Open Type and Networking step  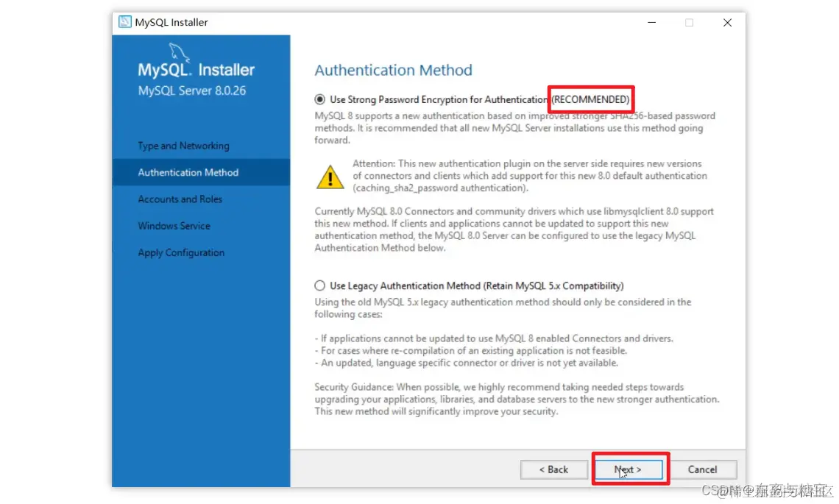pos(183,146)
